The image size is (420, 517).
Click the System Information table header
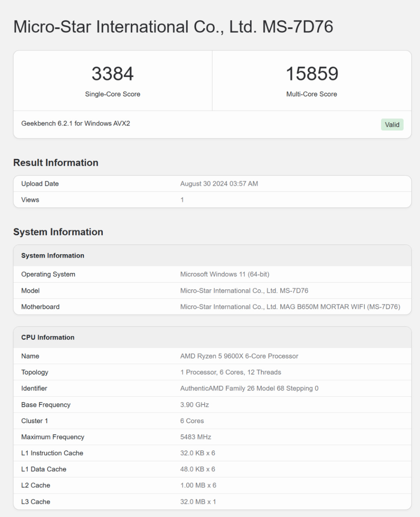(52, 255)
